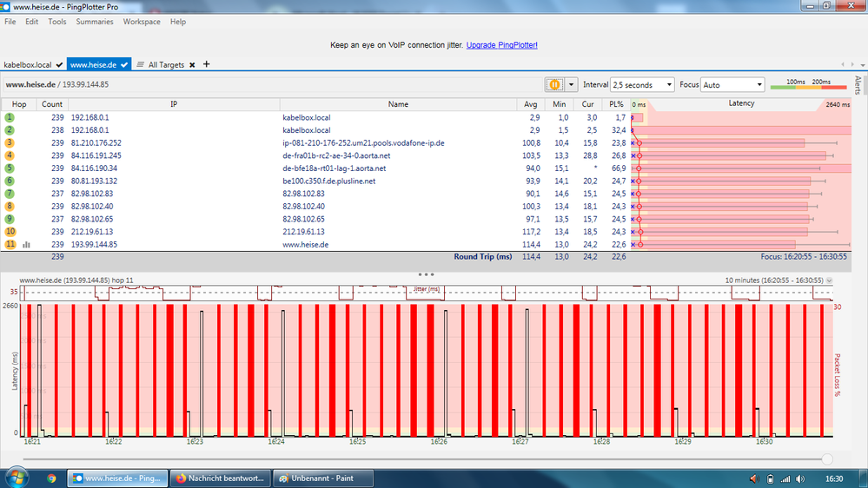Image resolution: width=868 pixels, height=488 pixels.
Task: Click the Latency graph column header
Action: [x=741, y=103]
